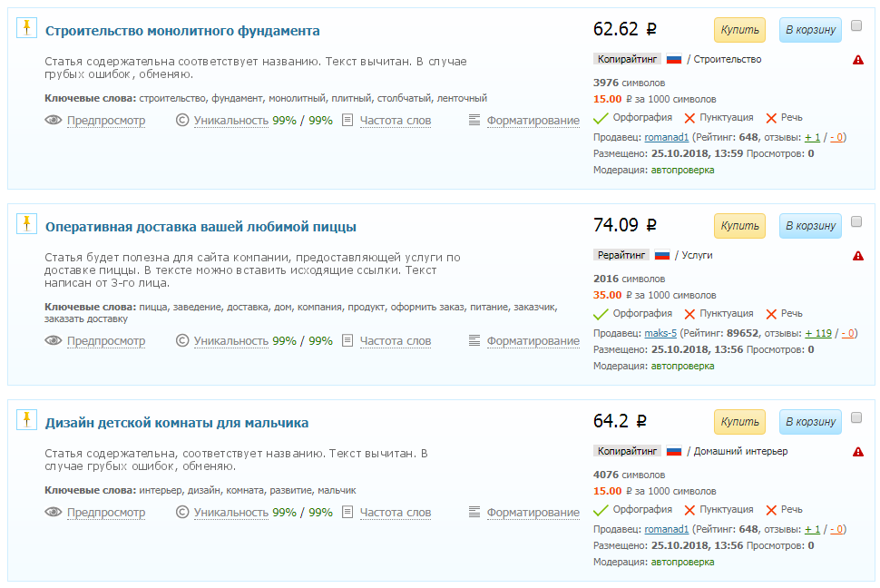Click red warning triangle on the pizza delivery listing
Viewport: 880px width, 588px height.
point(857,256)
